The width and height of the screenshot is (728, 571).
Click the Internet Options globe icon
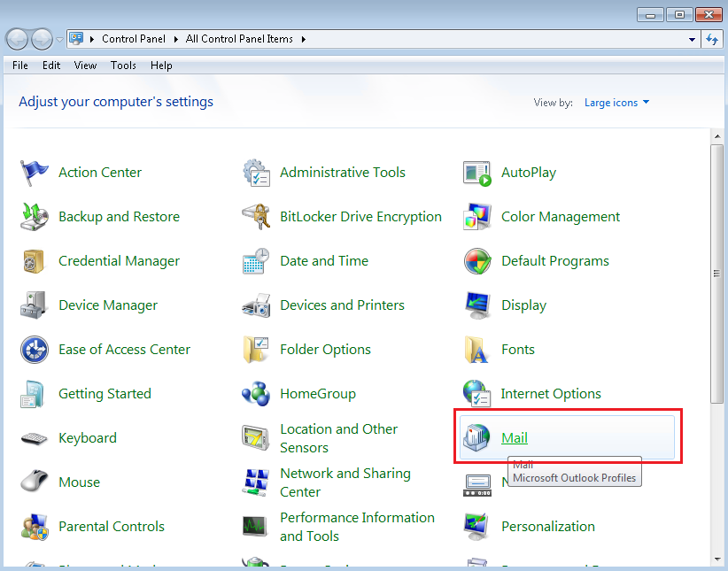click(x=477, y=394)
